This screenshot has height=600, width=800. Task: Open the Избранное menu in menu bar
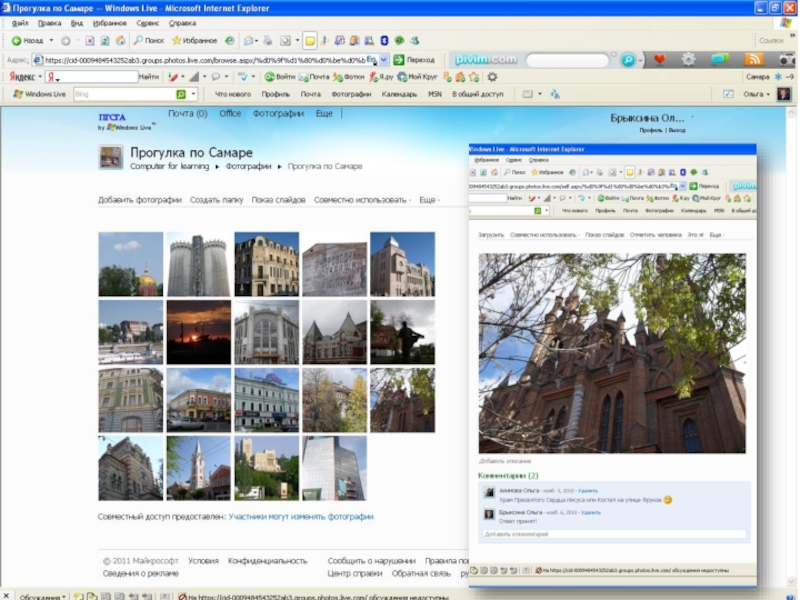[x=110, y=23]
